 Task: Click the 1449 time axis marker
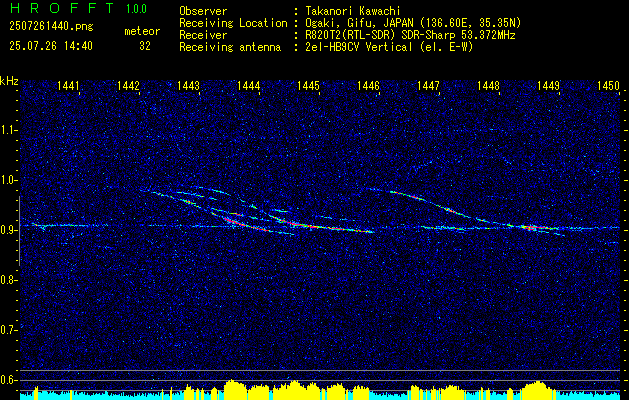[548, 85]
